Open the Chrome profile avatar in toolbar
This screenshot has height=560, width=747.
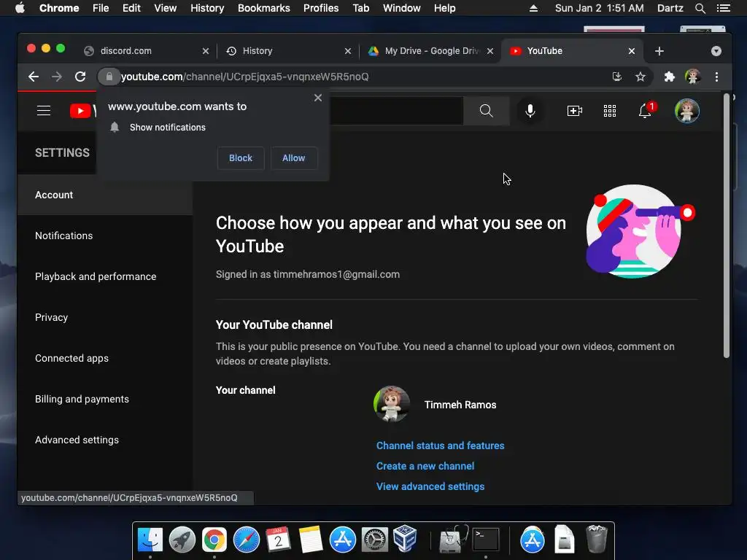692,77
